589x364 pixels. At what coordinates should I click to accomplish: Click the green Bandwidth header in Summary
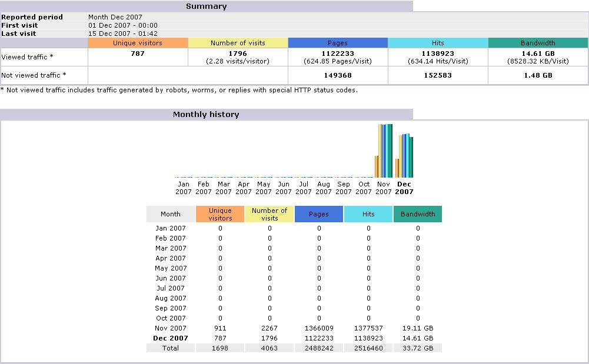tap(538, 43)
